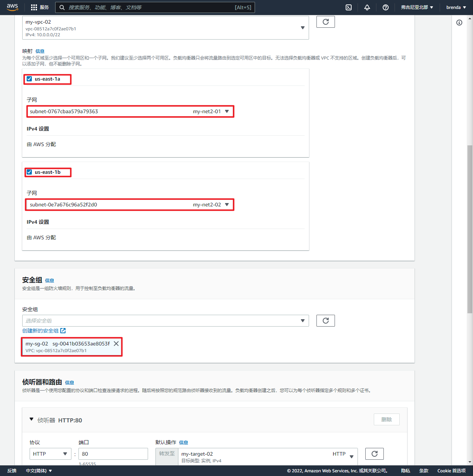The image size is (473, 476).
Task: Click the port 80 input field
Action: click(x=113, y=454)
